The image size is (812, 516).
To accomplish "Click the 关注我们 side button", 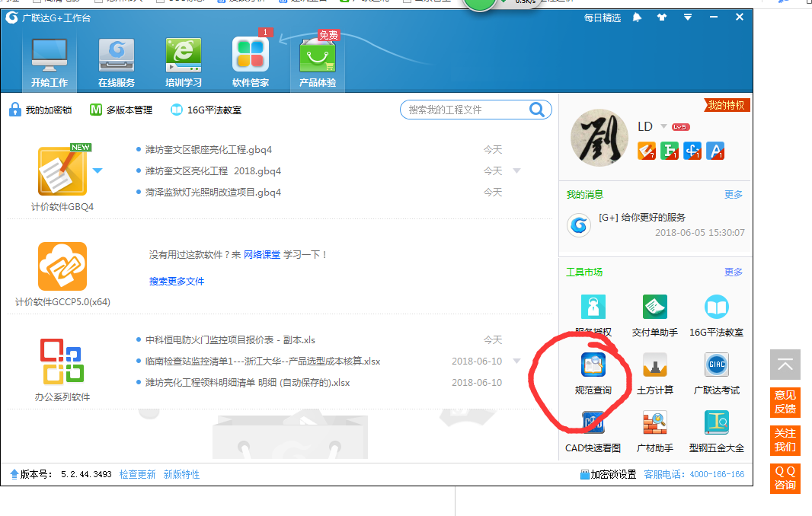I will 785,440.
